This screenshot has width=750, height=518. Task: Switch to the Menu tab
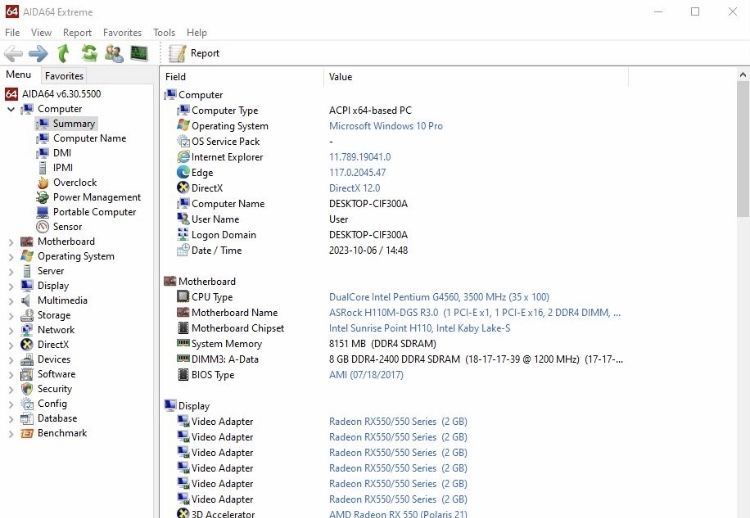pyautogui.click(x=18, y=75)
